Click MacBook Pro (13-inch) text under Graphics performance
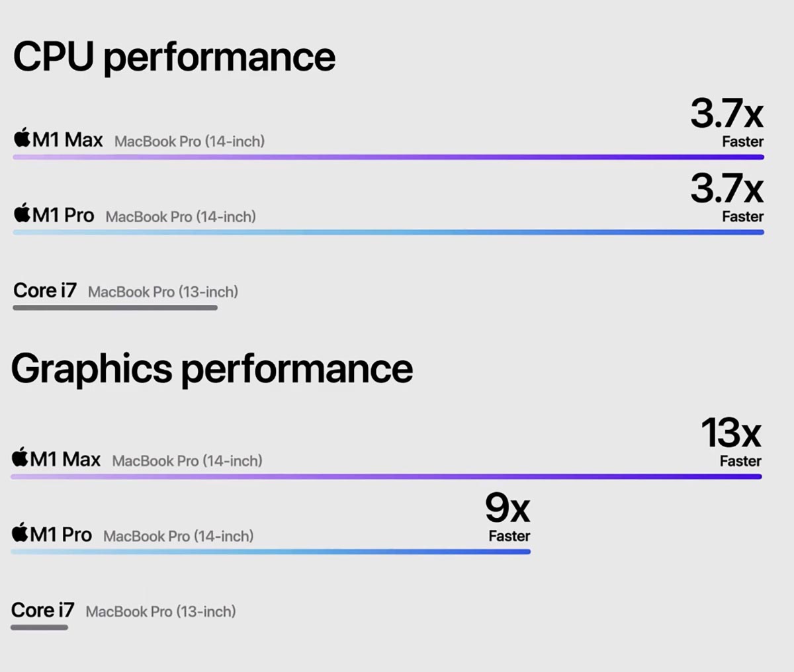 (161, 612)
